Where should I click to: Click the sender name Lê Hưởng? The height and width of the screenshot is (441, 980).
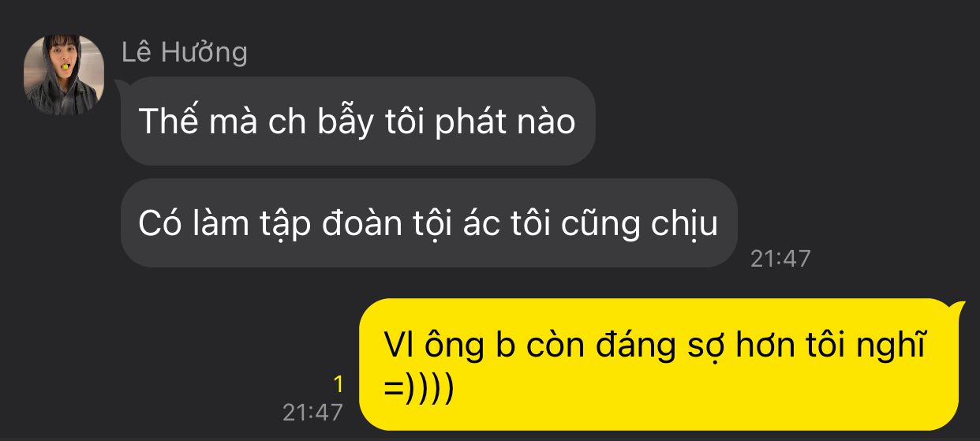coord(185,53)
